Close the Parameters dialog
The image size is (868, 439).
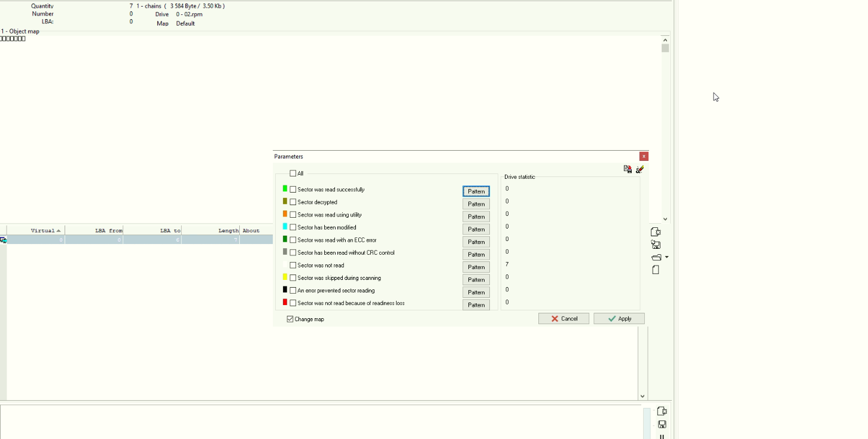pyautogui.click(x=644, y=156)
